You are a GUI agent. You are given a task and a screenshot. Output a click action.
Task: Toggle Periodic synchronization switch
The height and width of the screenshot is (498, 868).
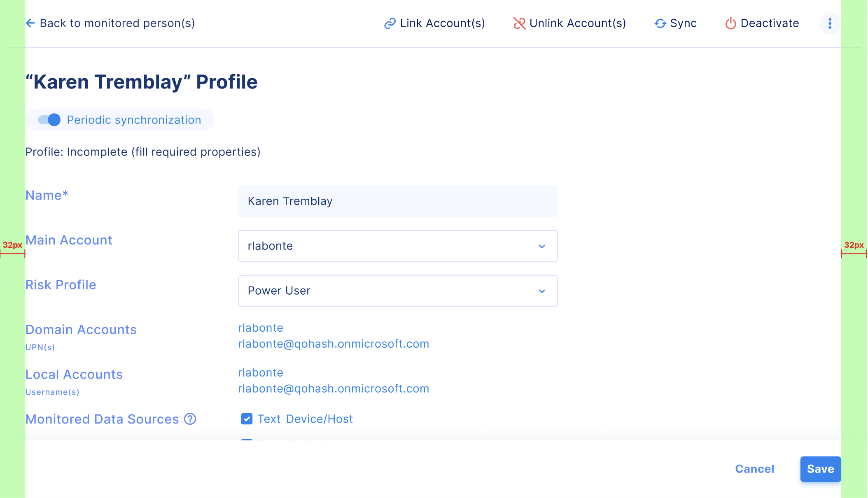point(49,120)
